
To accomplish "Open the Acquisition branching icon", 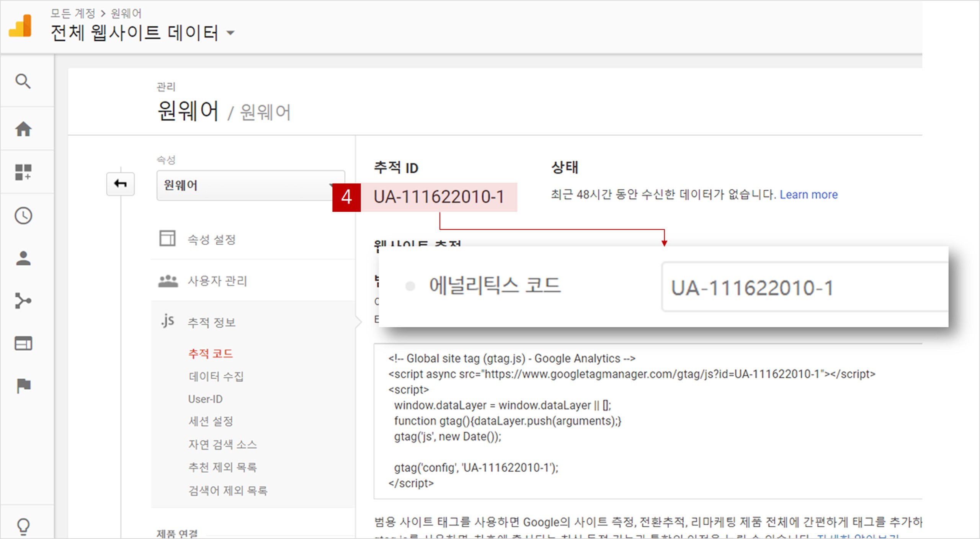I will 23,301.
